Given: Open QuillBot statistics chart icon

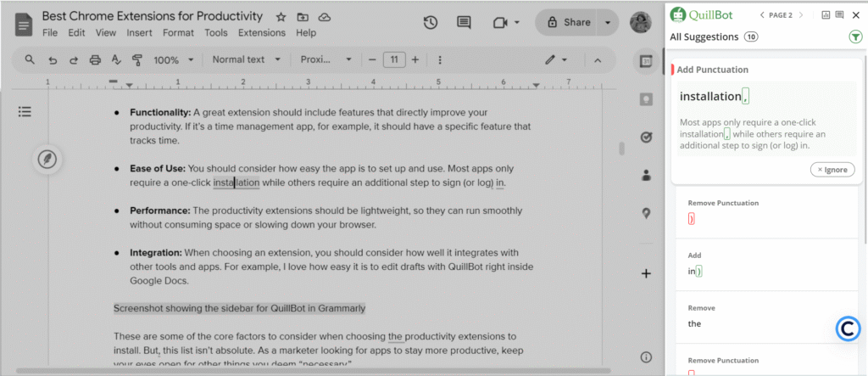Looking at the screenshot, I should (x=826, y=15).
